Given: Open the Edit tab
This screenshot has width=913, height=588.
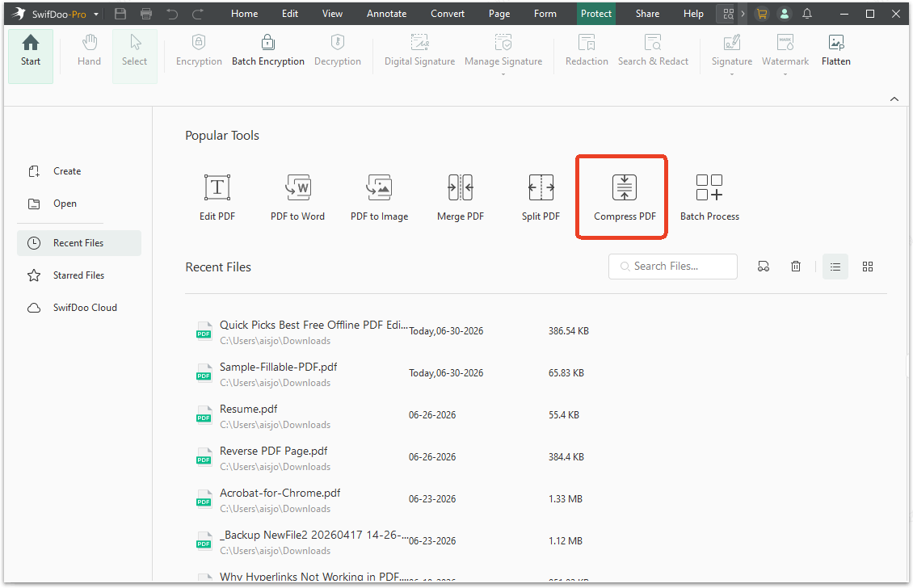Looking at the screenshot, I should [290, 14].
